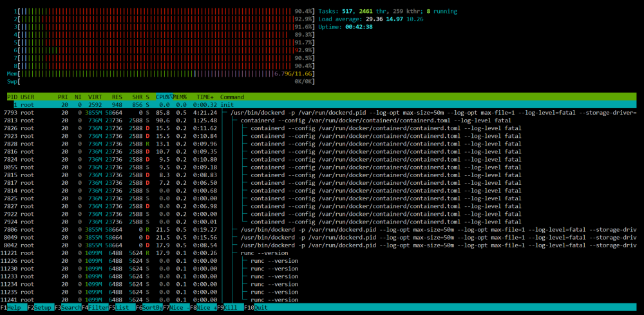644x315 pixels.
Task: Select containerd thread PID 7922
Action: coord(318,214)
